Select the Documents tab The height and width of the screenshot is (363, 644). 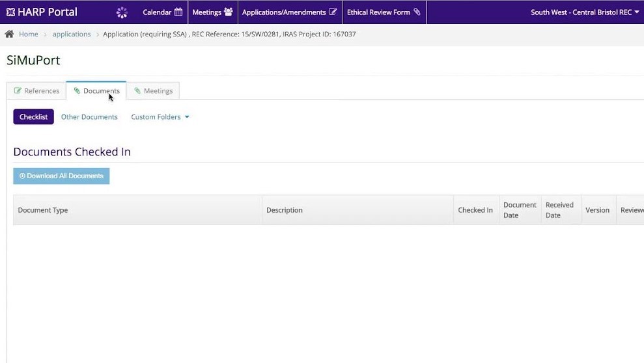click(96, 91)
